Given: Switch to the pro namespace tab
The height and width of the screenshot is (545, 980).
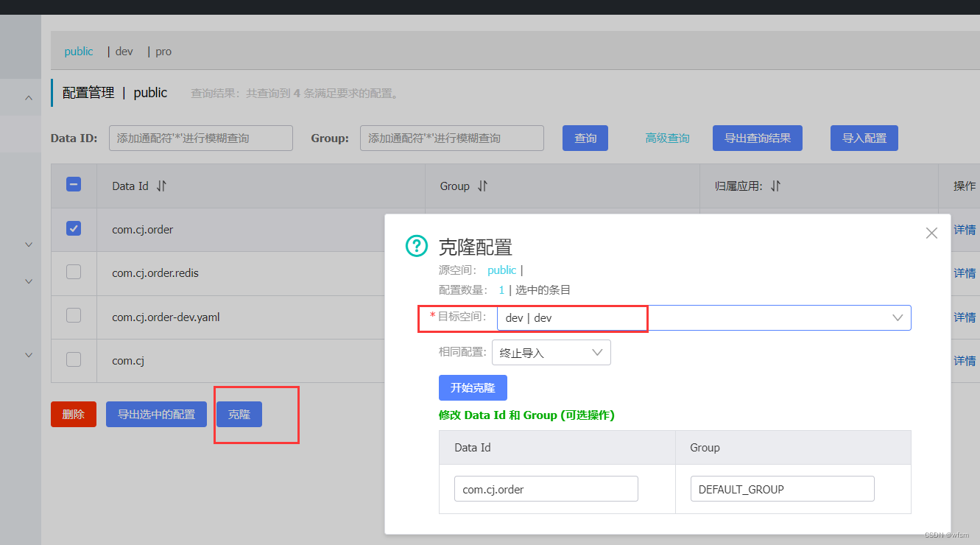Looking at the screenshot, I should pyautogui.click(x=163, y=52).
